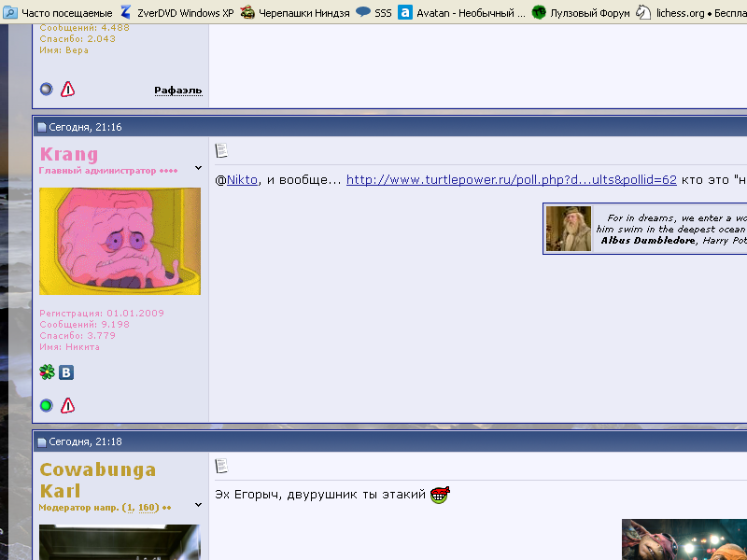
Task: Open forum link '1' in Karl's moderator title
Action: point(131,508)
